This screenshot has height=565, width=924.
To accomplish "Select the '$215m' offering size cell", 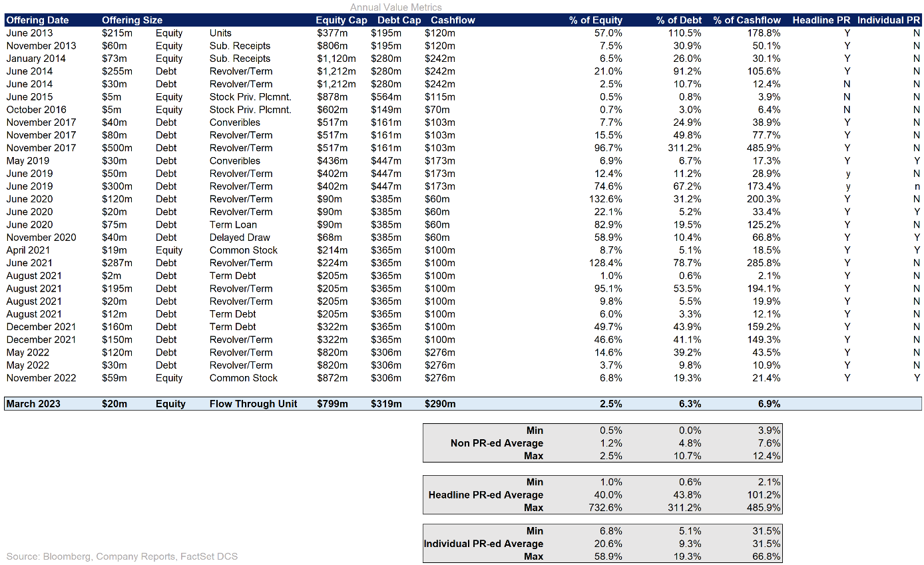I will click(x=117, y=33).
